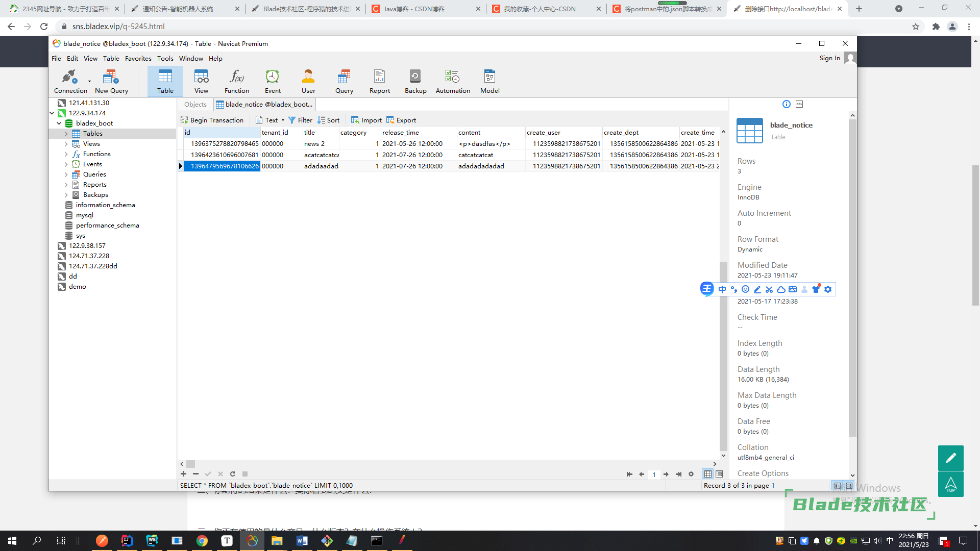Hide the left navigation pane toggle
The image size is (980, 551).
[x=837, y=486]
